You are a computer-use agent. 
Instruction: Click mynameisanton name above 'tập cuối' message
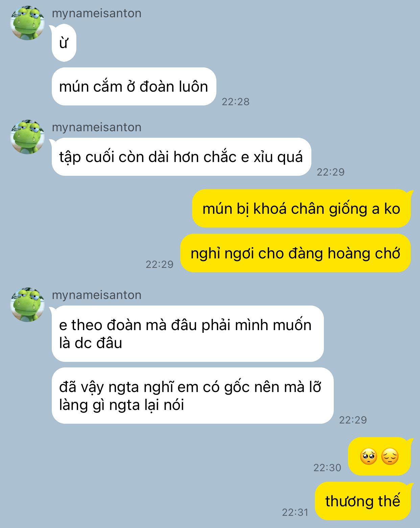point(97,127)
